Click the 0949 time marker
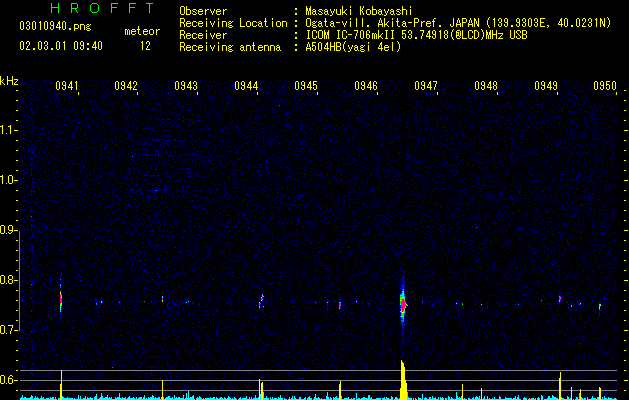Screen dimensions: 629x400 pos(546,86)
